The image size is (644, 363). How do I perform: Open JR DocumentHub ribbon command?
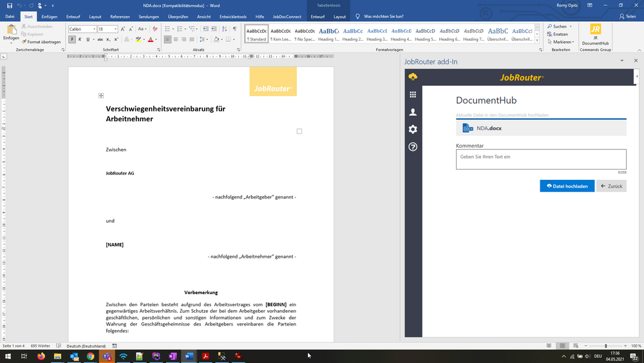pyautogui.click(x=595, y=35)
